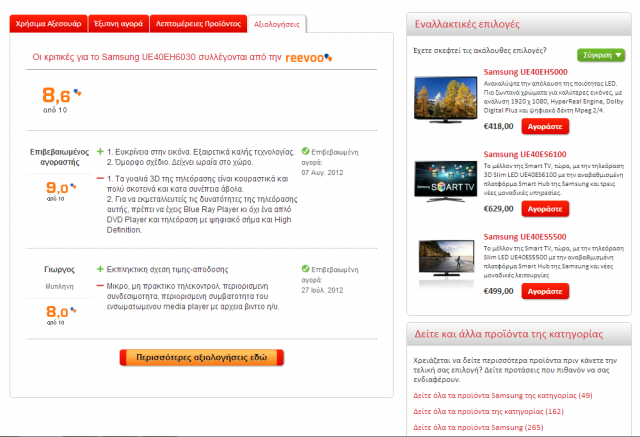Click the price €499,00
Image resolution: width=640 pixels, height=437 pixels.
[498, 291]
